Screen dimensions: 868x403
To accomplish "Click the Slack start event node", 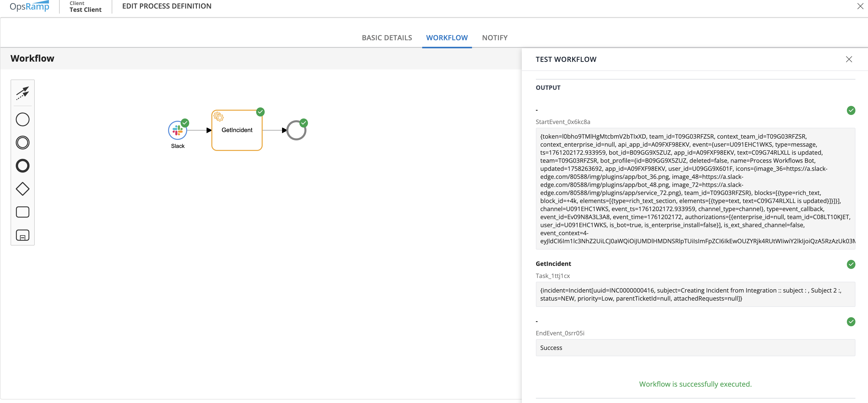I will pos(177,131).
